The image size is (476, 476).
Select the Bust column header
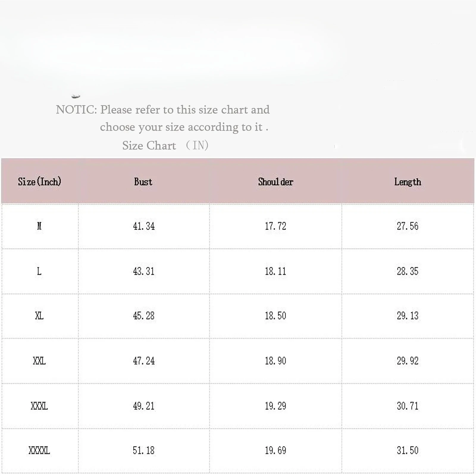pos(143,182)
